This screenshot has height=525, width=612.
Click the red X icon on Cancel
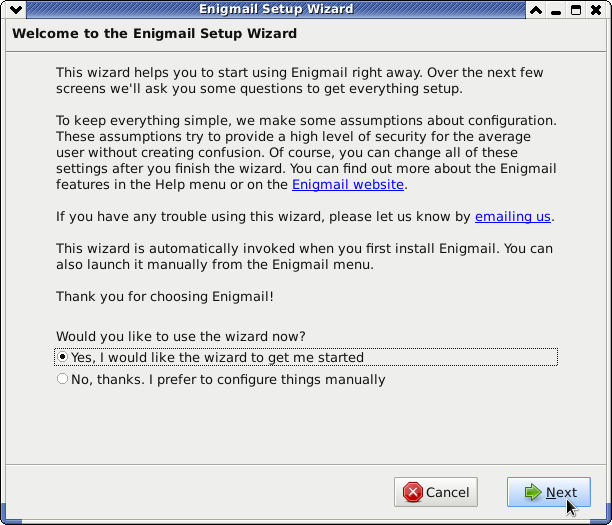413,492
